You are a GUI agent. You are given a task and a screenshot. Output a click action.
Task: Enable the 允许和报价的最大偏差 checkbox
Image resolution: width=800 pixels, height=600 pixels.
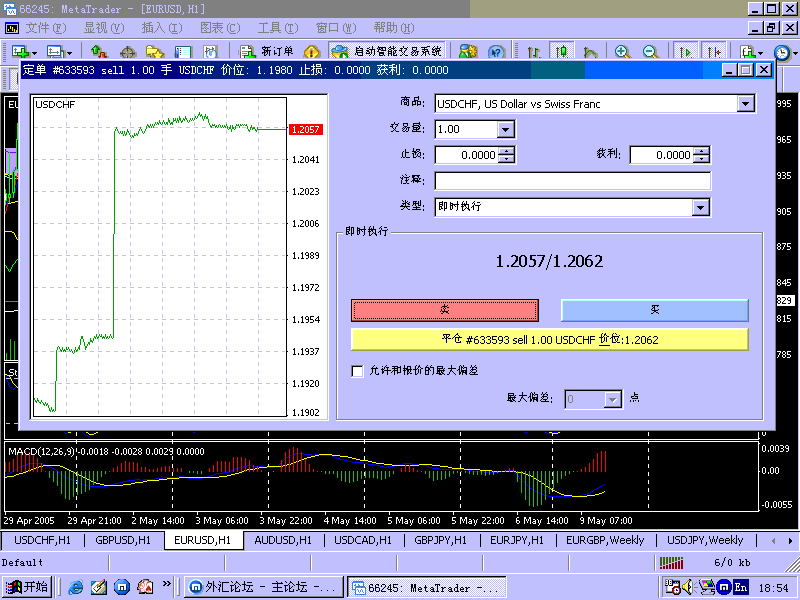point(357,371)
